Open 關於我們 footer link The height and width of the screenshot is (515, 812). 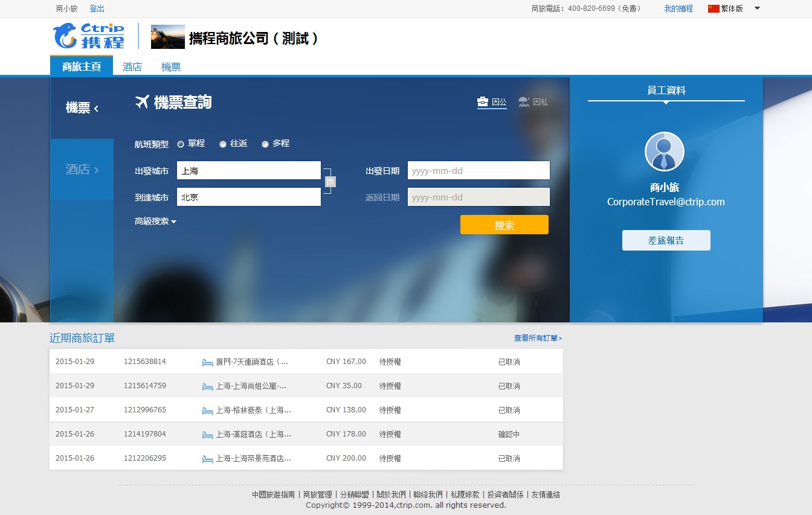click(x=391, y=494)
